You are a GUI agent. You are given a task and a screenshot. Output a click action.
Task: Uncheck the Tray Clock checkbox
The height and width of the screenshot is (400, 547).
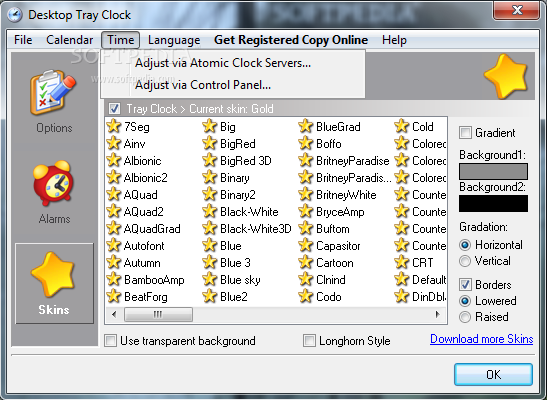tap(114, 108)
